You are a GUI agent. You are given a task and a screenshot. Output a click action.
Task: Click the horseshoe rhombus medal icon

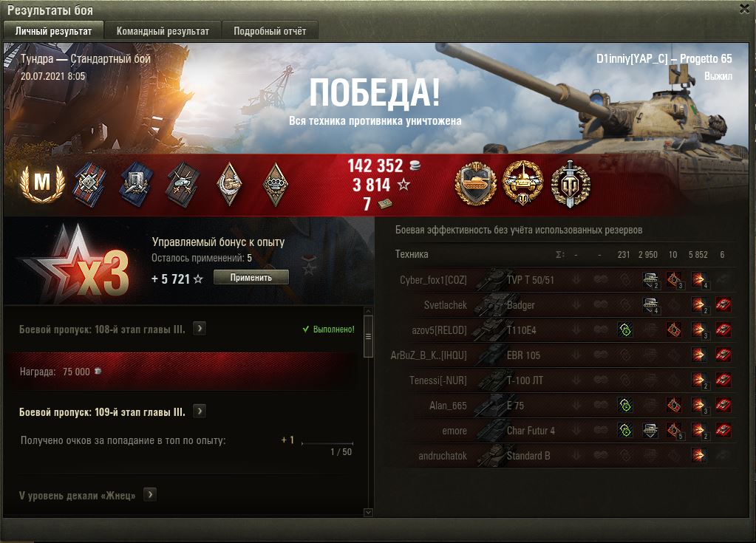pos(230,185)
